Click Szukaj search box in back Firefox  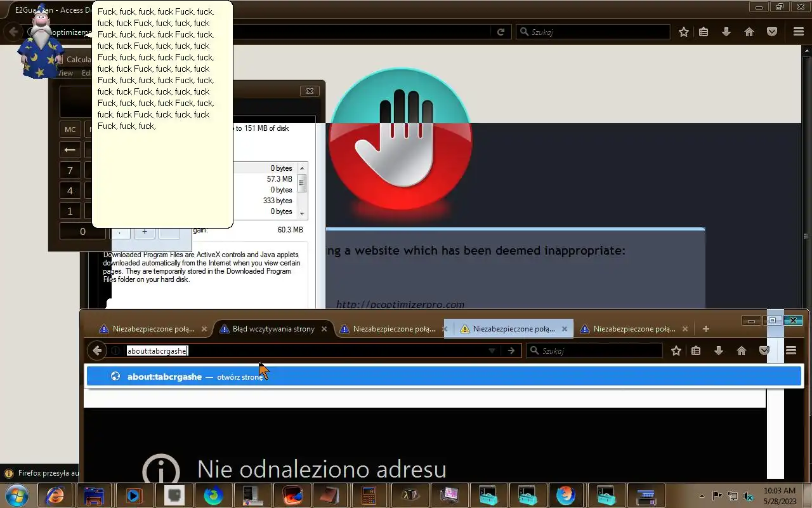click(593, 32)
